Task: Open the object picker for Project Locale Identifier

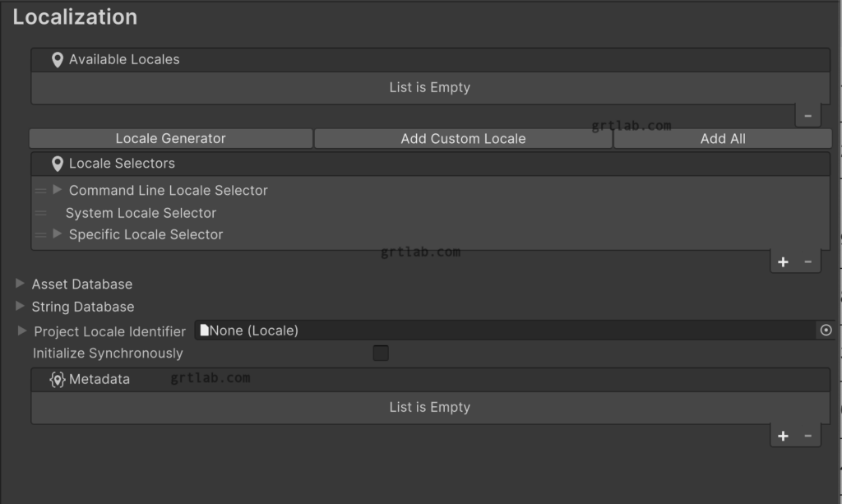Action: 824,331
